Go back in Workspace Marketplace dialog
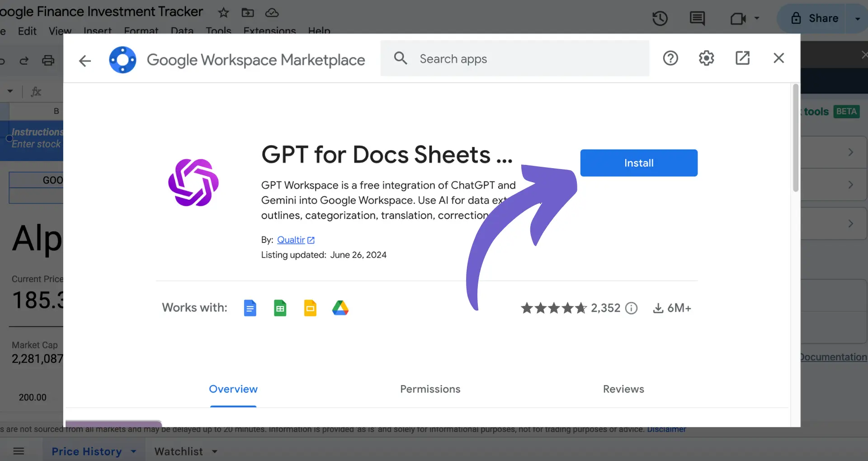Image resolution: width=868 pixels, height=461 pixels. (85, 61)
